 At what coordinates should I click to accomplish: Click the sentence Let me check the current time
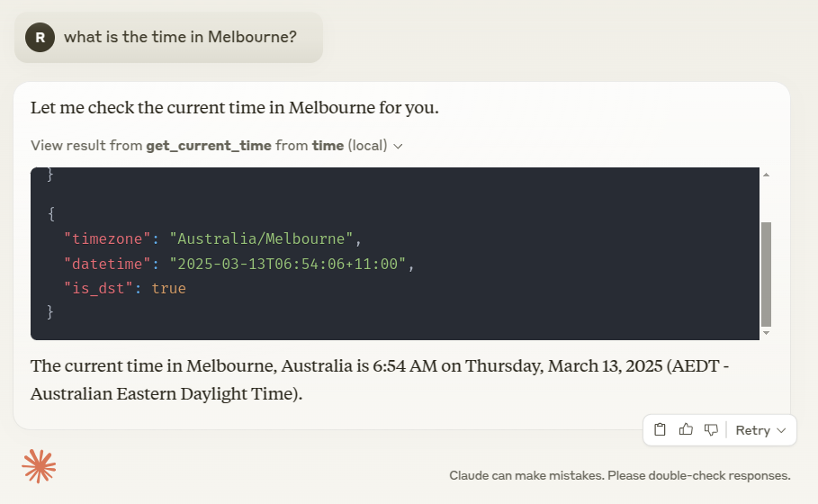(235, 107)
